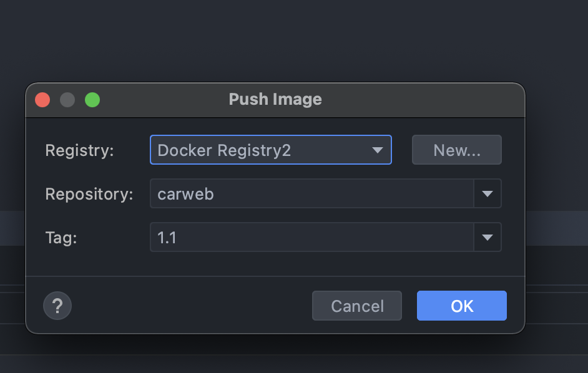The image size is (588, 373).
Task: Click the gray disabled minimize window button
Action: (67, 100)
